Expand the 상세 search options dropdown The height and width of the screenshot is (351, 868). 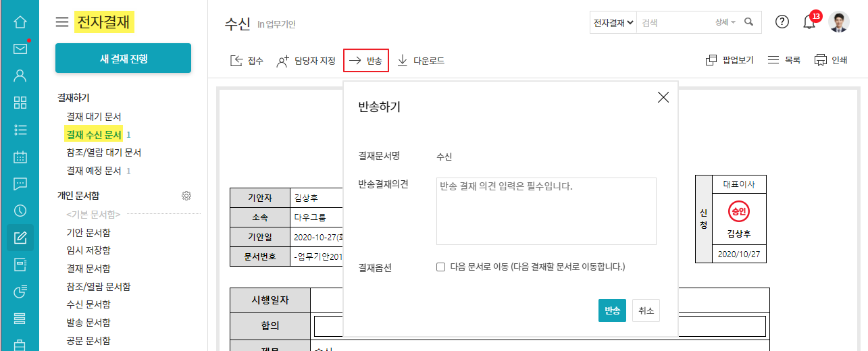click(x=725, y=22)
